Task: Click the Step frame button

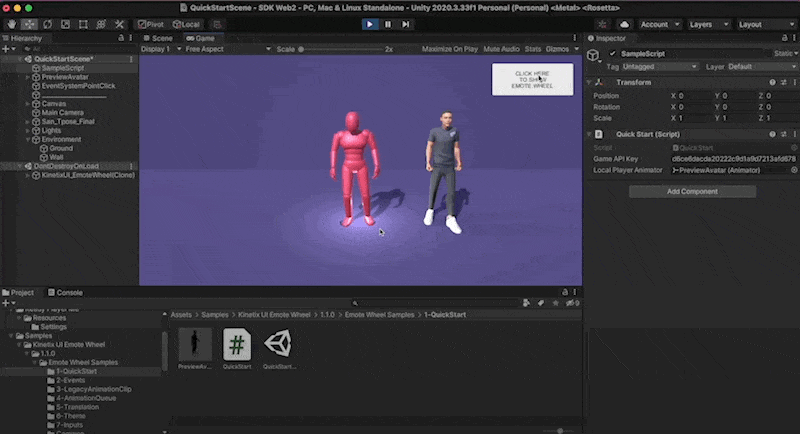Action: tap(406, 24)
